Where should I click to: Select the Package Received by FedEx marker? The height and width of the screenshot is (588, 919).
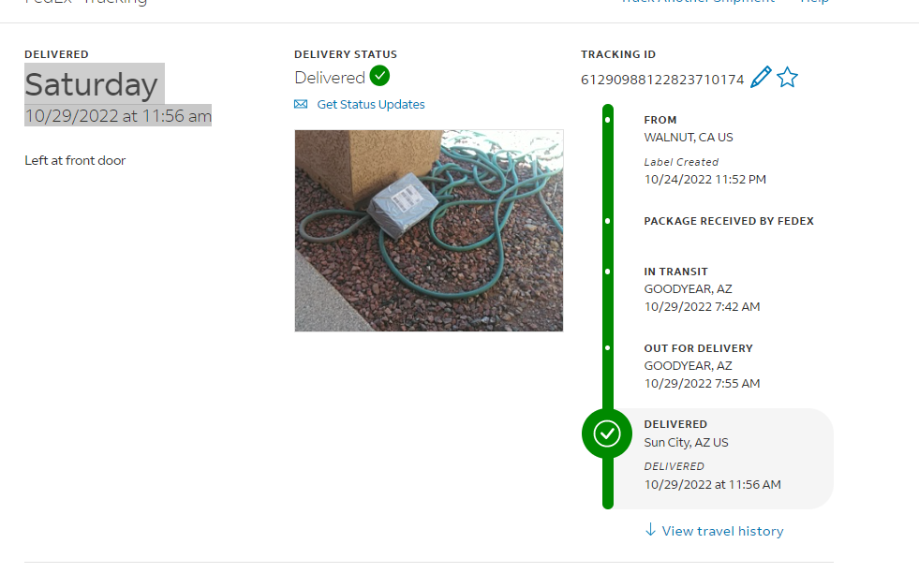tap(608, 221)
